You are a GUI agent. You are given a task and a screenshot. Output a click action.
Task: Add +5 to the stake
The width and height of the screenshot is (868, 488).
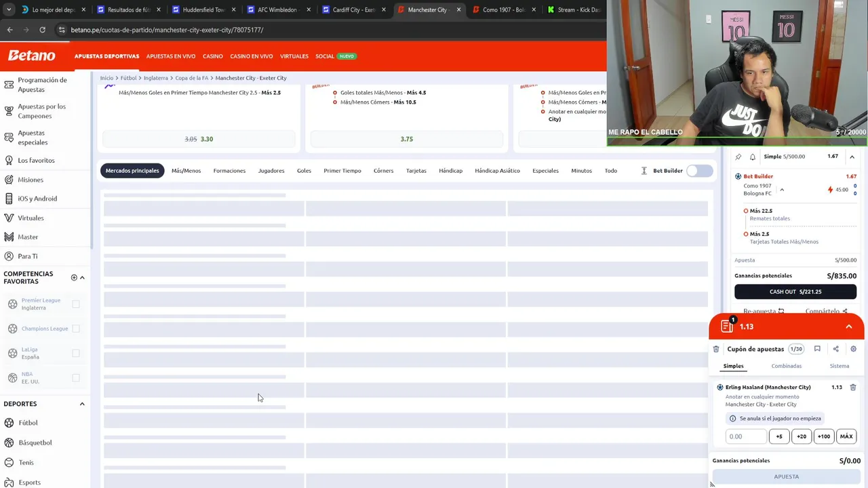pyautogui.click(x=779, y=436)
